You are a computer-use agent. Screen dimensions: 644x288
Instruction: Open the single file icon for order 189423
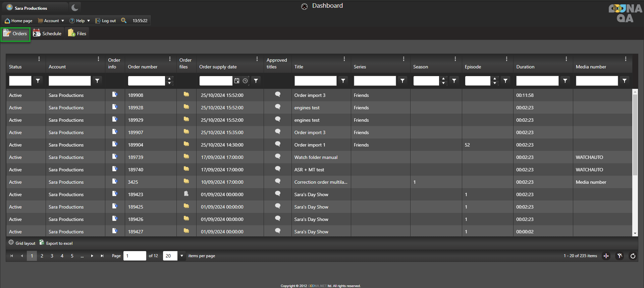pos(186,194)
